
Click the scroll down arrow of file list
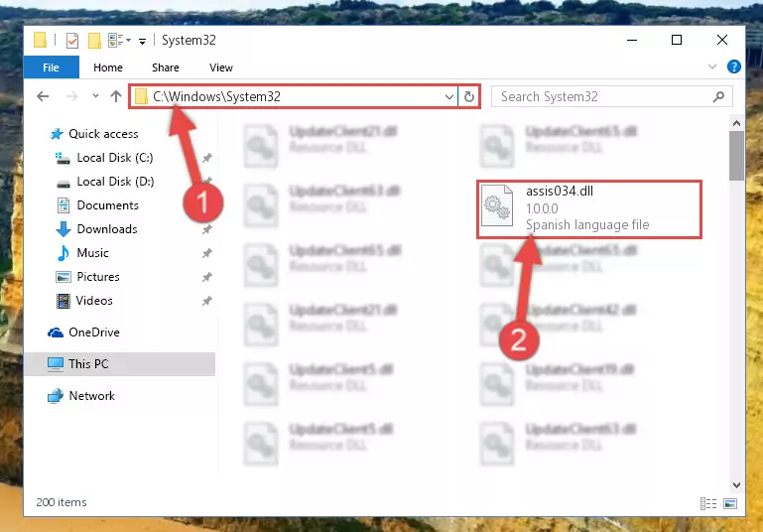(x=736, y=484)
